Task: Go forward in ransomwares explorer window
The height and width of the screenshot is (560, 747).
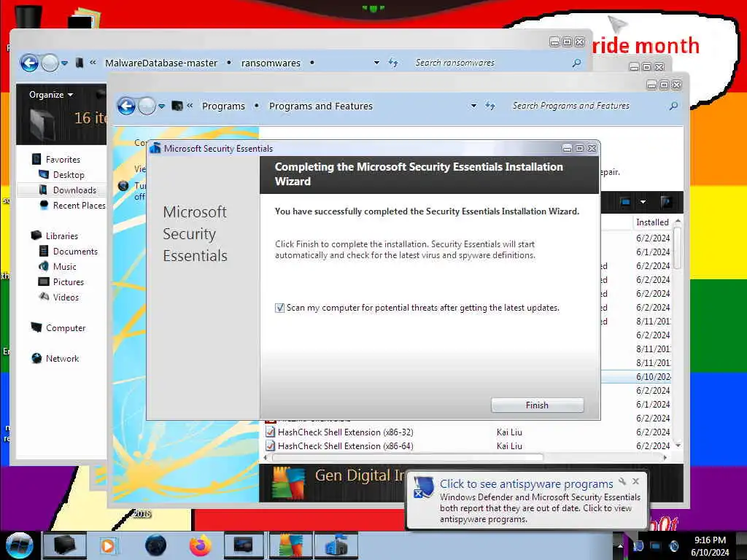Action: point(50,63)
